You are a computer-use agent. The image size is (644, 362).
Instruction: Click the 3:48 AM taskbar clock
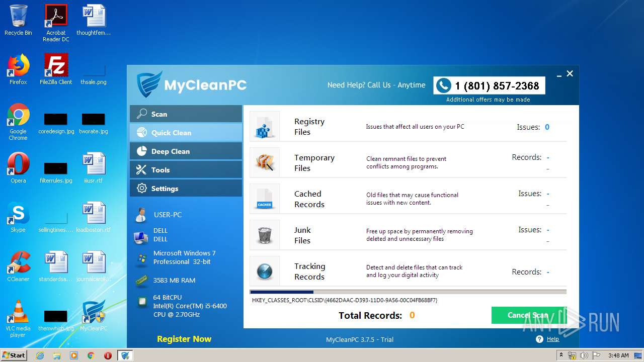point(618,355)
